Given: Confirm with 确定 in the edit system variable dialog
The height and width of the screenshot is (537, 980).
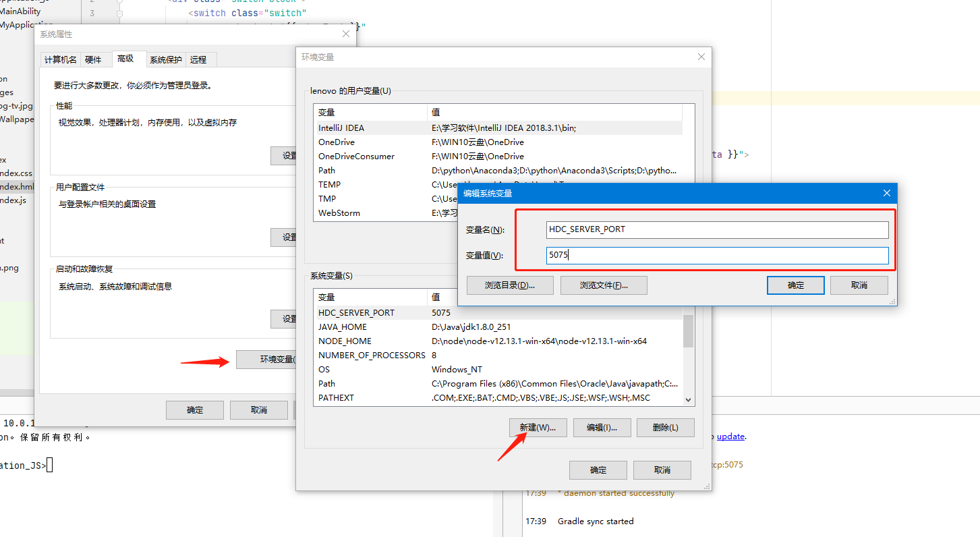Looking at the screenshot, I should tap(795, 285).
